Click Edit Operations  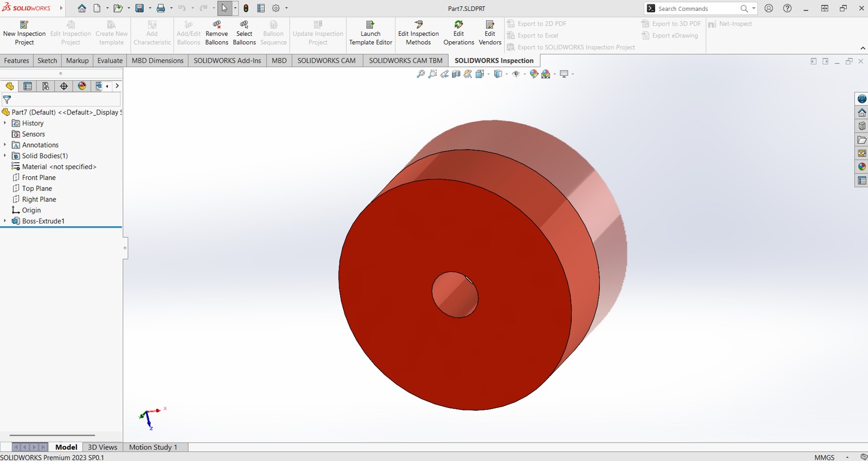[x=458, y=33]
